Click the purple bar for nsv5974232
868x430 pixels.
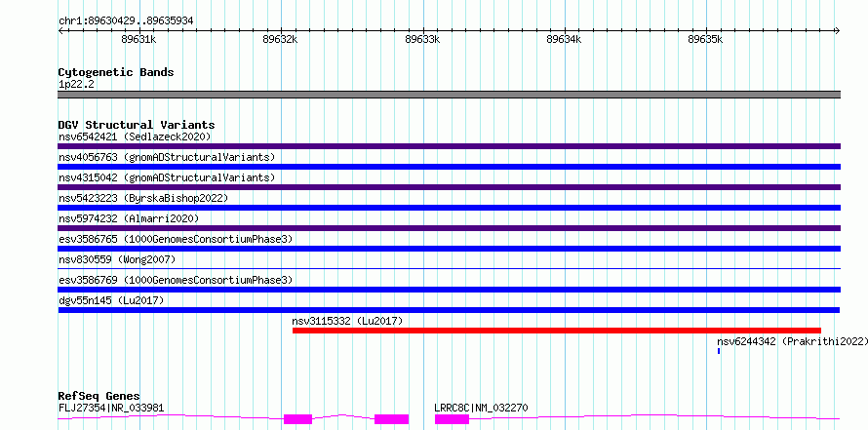pos(449,228)
